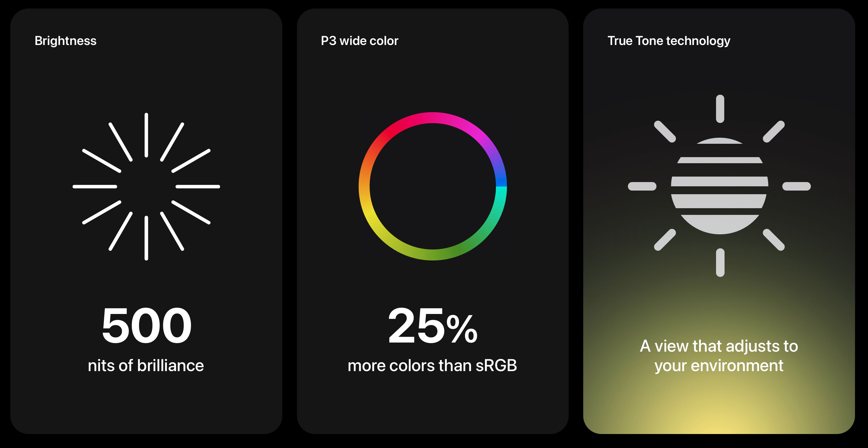Click the text nits of brilliance
This screenshot has width=868, height=448.
(x=146, y=365)
